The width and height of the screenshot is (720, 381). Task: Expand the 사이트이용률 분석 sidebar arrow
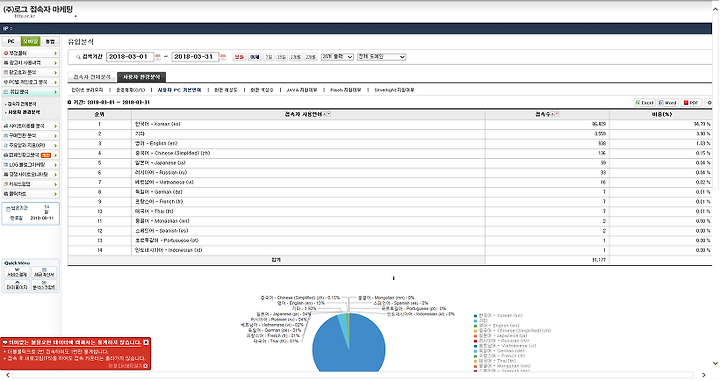click(56, 126)
